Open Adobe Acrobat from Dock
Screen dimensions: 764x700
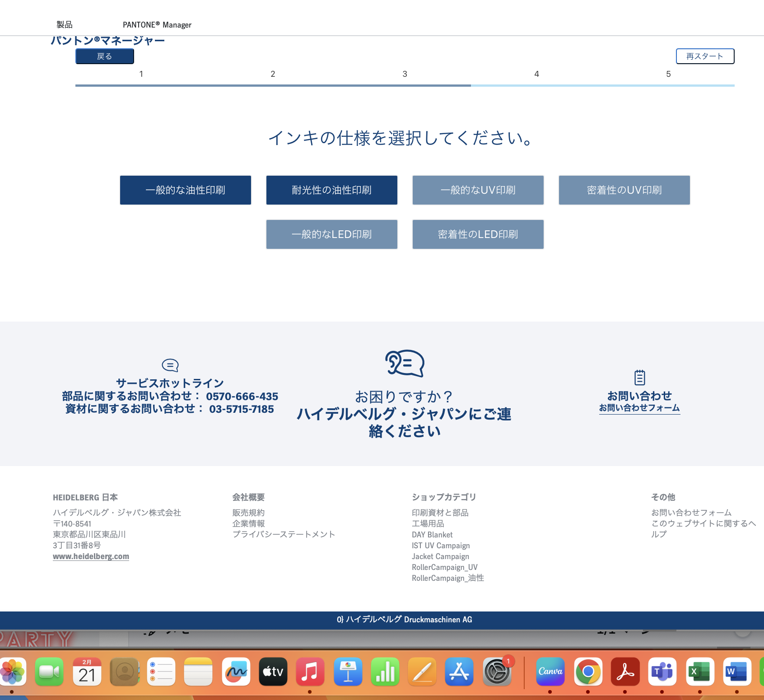[625, 672]
